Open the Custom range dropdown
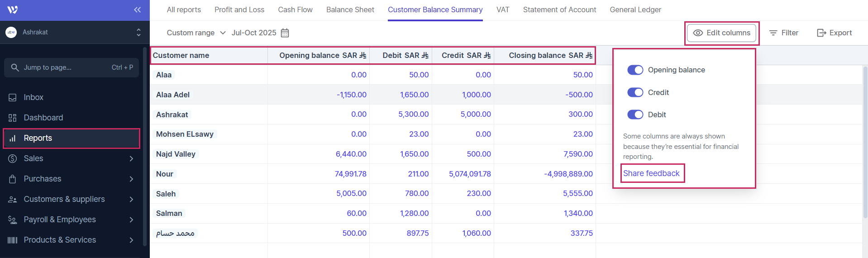Viewport: 868px width, 258px height. pyautogui.click(x=196, y=33)
